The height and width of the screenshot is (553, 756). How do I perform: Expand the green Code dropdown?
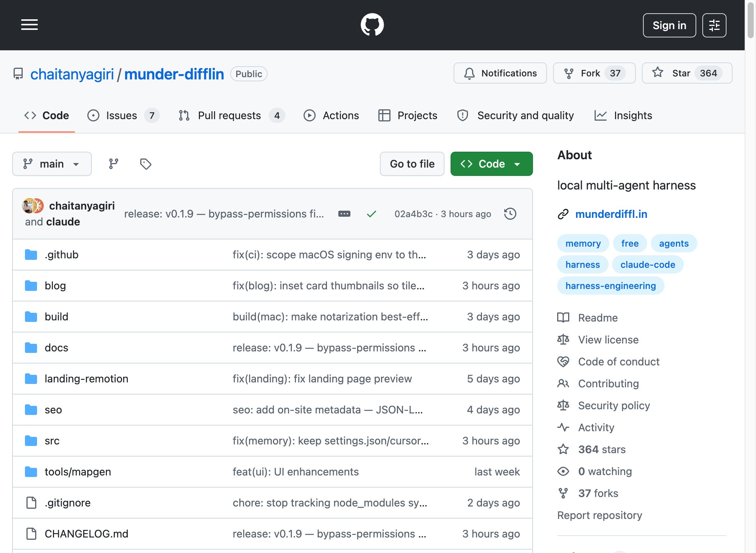[x=491, y=164]
